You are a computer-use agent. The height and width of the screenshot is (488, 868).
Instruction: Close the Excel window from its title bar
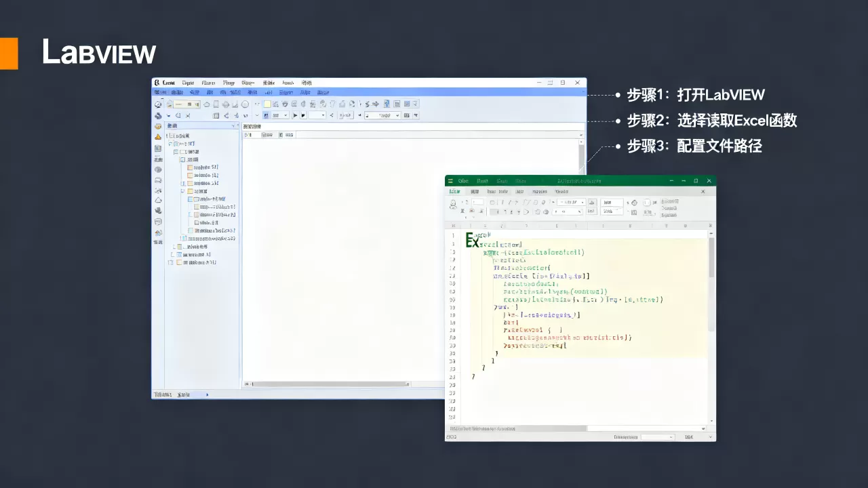[x=709, y=181]
